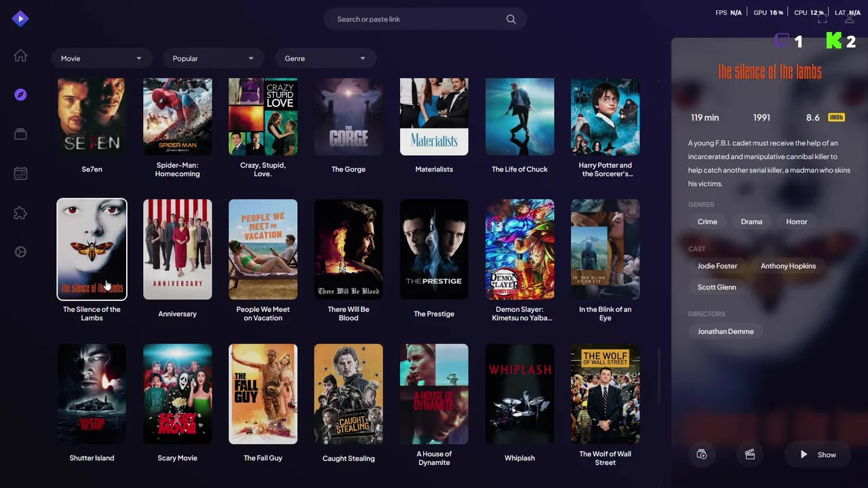
Task: Select the Discover compass icon
Action: pyautogui.click(x=20, y=95)
